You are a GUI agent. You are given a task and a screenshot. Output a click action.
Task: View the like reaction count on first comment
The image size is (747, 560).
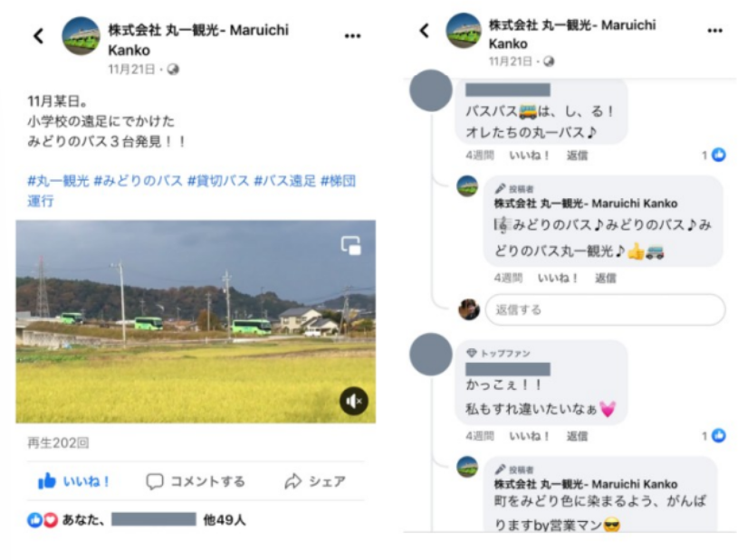713,155
